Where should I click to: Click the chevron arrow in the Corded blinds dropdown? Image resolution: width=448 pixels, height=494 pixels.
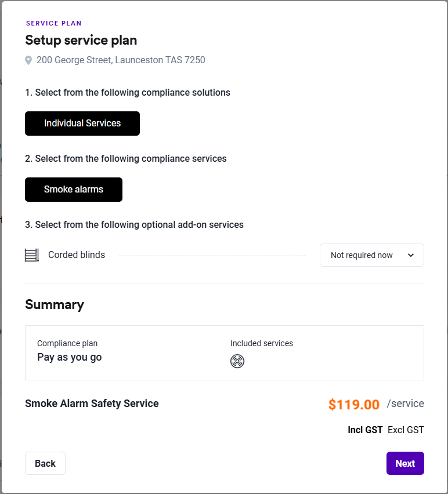[411, 255]
